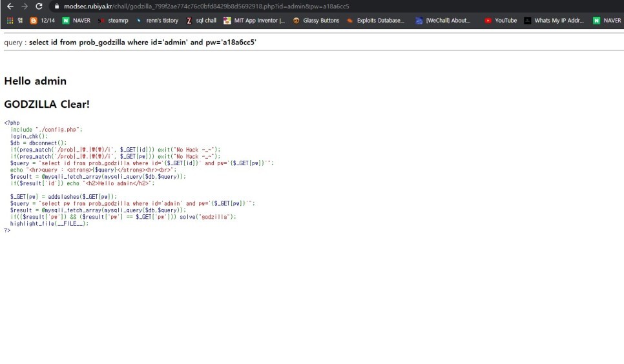Click the Blogger orange icon

34,20
